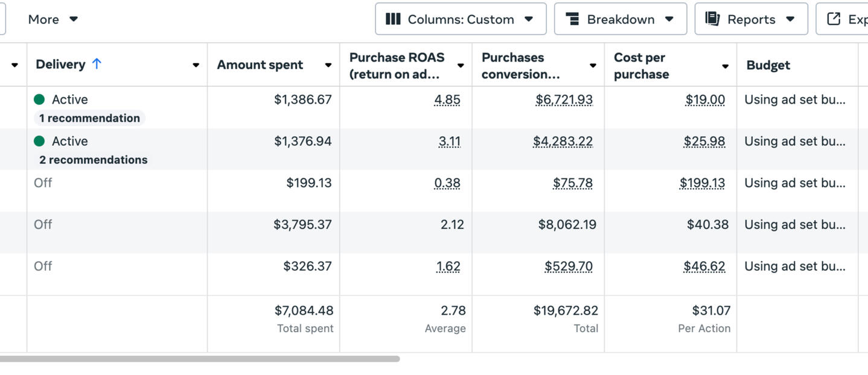Viewport: 868px width, 375px height.
Task: Click the $6,721.93 purchases conversion value
Action: pyautogui.click(x=564, y=99)
